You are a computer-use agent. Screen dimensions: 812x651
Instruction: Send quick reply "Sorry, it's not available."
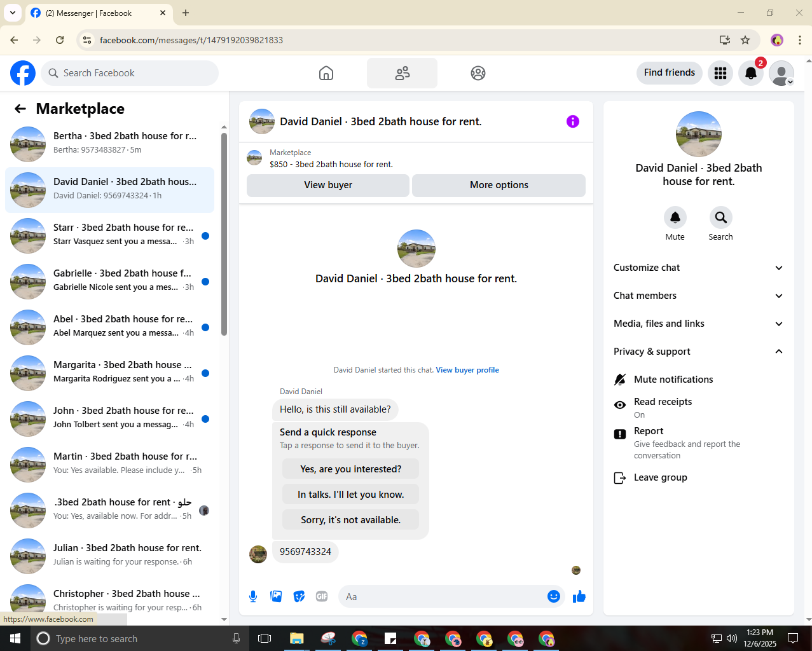pyautogui.click(x=350, y=520)
